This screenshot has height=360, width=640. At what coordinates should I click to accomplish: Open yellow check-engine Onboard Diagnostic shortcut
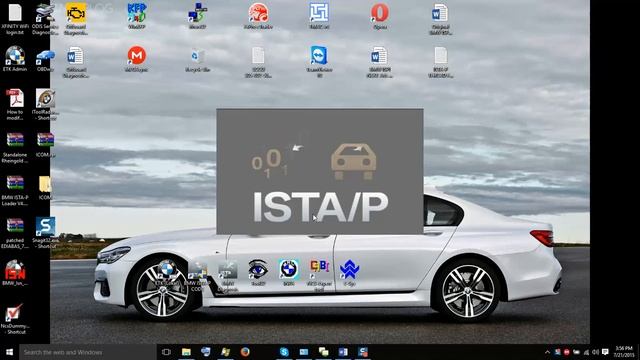point(76,19)
